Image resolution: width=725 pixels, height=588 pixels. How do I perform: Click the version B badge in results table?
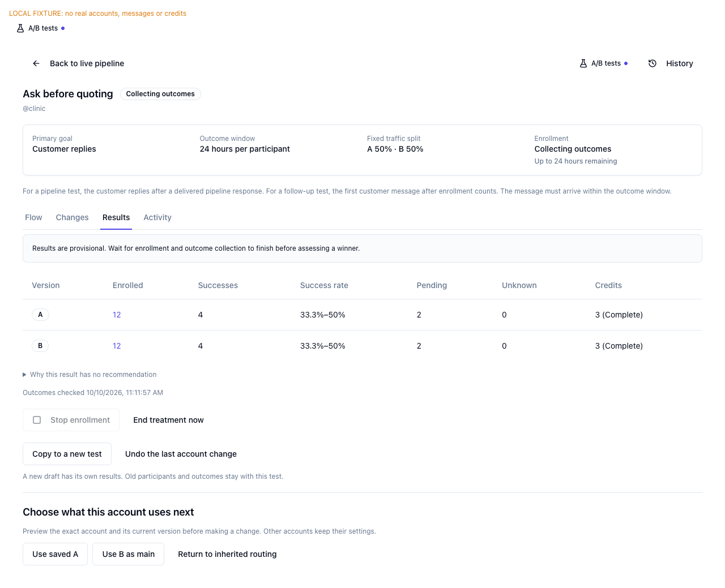pyautogui.click(x=40, y=346)
